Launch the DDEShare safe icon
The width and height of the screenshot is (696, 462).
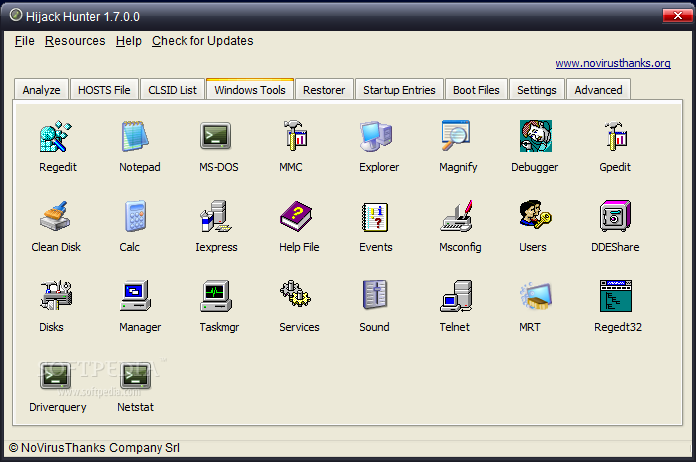(616, 216)
